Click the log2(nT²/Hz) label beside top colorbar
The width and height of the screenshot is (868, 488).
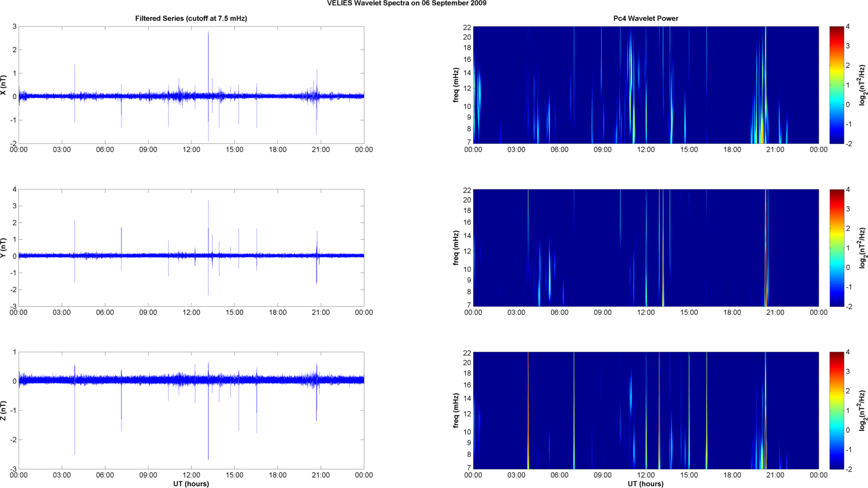tap(862, 85)
